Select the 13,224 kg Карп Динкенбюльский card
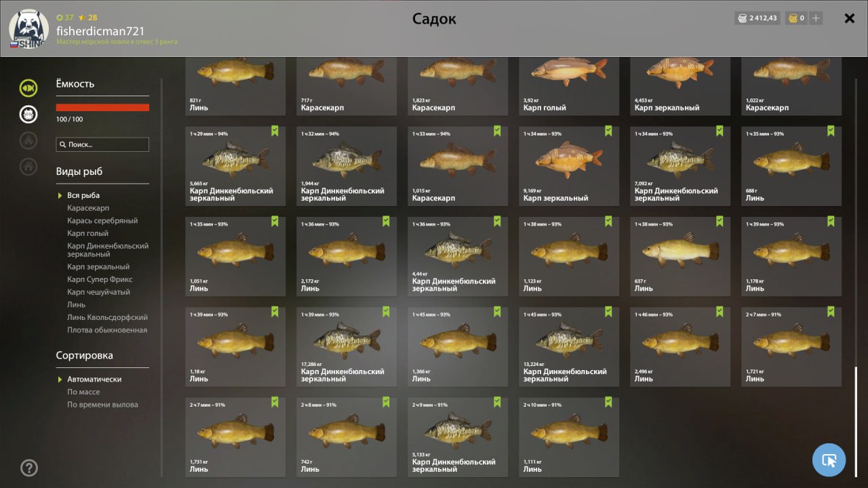 (569, 347)
